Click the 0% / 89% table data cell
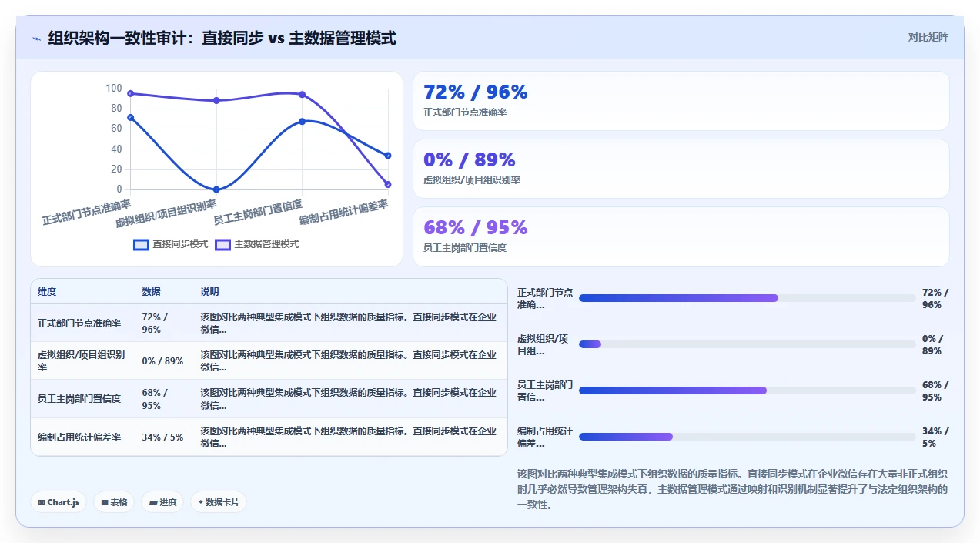 click(162, 361)
